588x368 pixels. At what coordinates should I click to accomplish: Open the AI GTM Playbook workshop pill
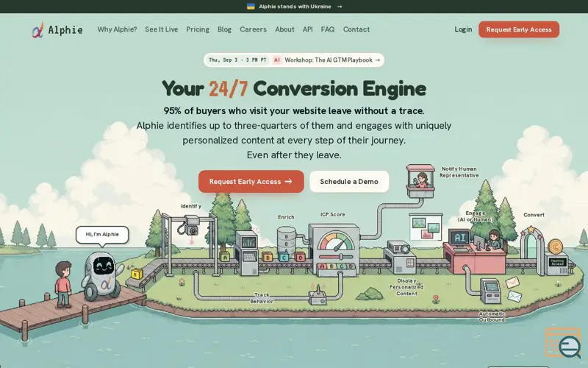(294, 60)
